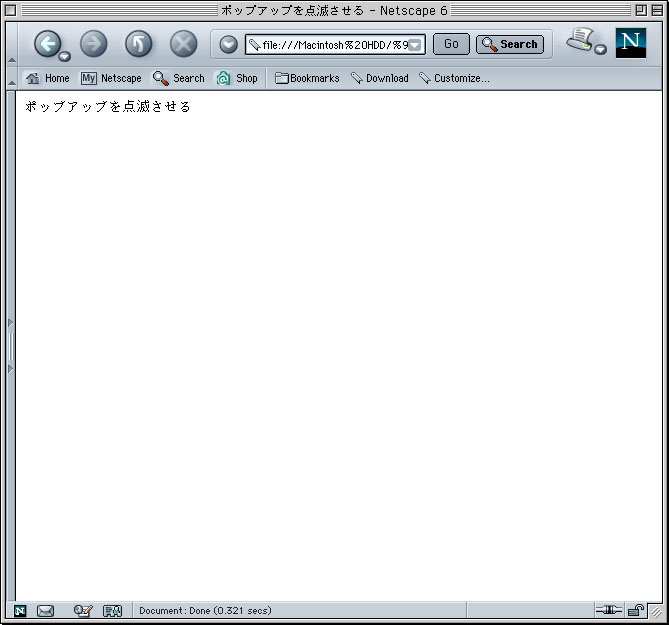Collapse the personal toolbar using its grippy

point(12,78)
